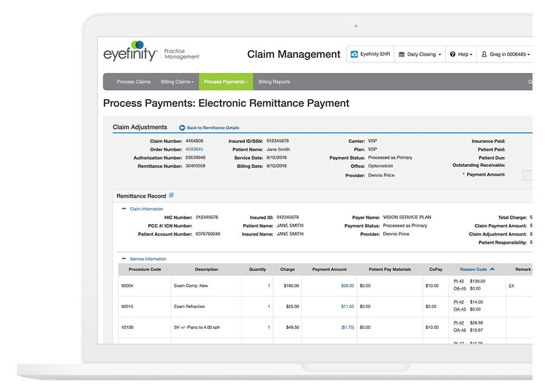Click the payer name VISION SERVICE PLAN

pos(407,217)
